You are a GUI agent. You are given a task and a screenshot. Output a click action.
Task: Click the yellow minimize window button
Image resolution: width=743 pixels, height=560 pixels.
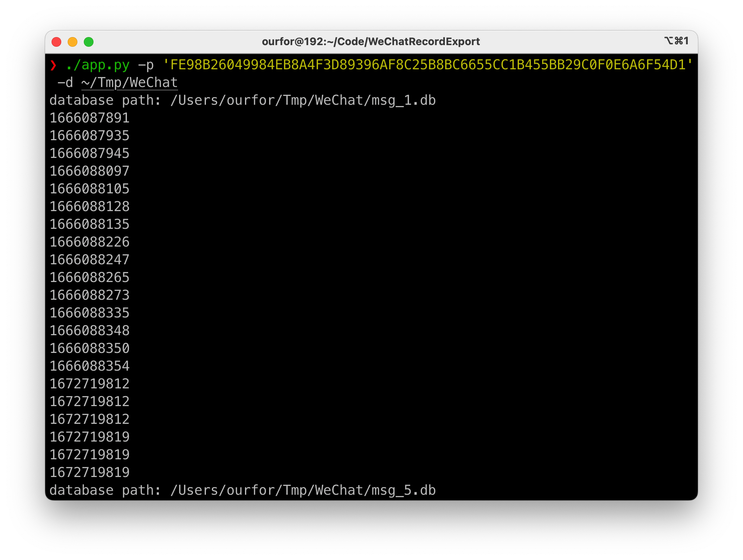pos(73,42)
